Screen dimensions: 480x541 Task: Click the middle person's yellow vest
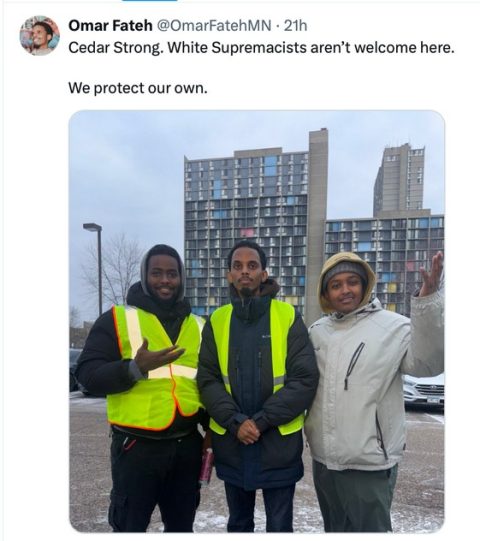(256, 366)
